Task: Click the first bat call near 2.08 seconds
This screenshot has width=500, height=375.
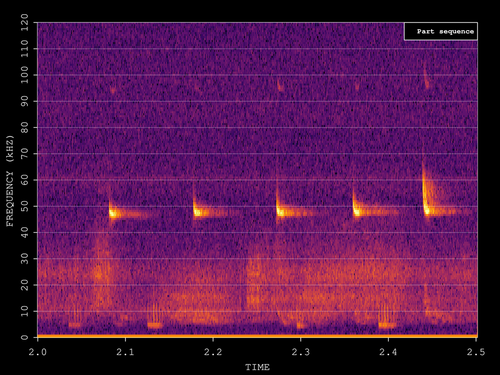Action: point(128,210)
